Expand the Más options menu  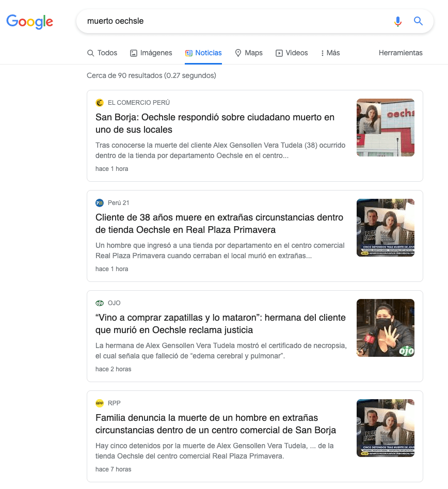pyautogui.click(x=330, y=53)
